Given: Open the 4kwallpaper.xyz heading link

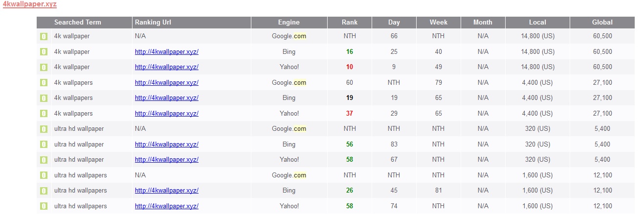Looking at the screenshot, I should (30, 4).
